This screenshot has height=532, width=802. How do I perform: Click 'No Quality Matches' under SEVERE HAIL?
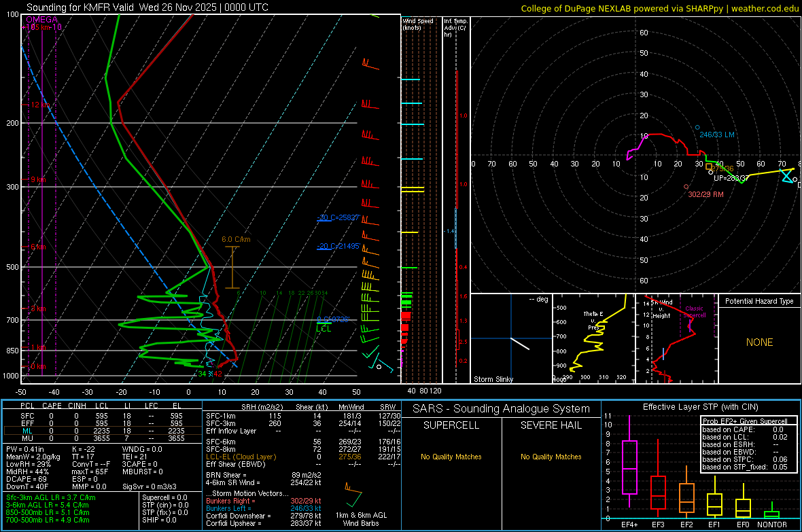(x=551, y=457)
